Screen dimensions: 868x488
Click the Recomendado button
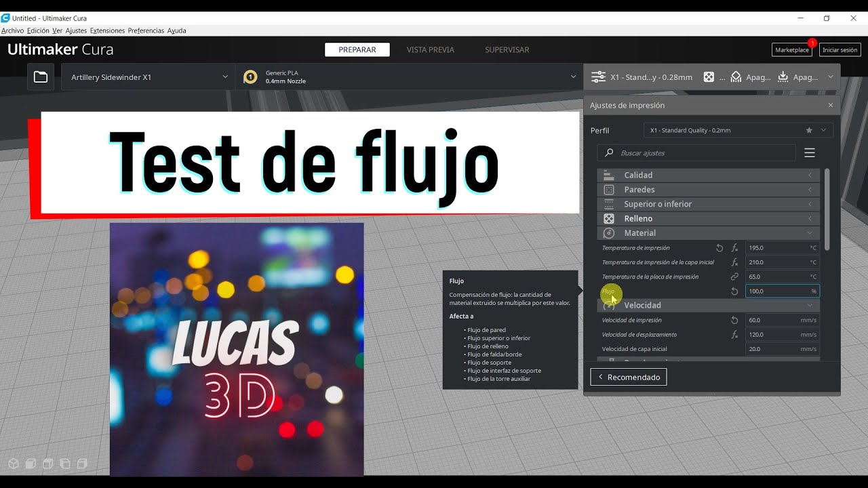click(x=629, y=377)
